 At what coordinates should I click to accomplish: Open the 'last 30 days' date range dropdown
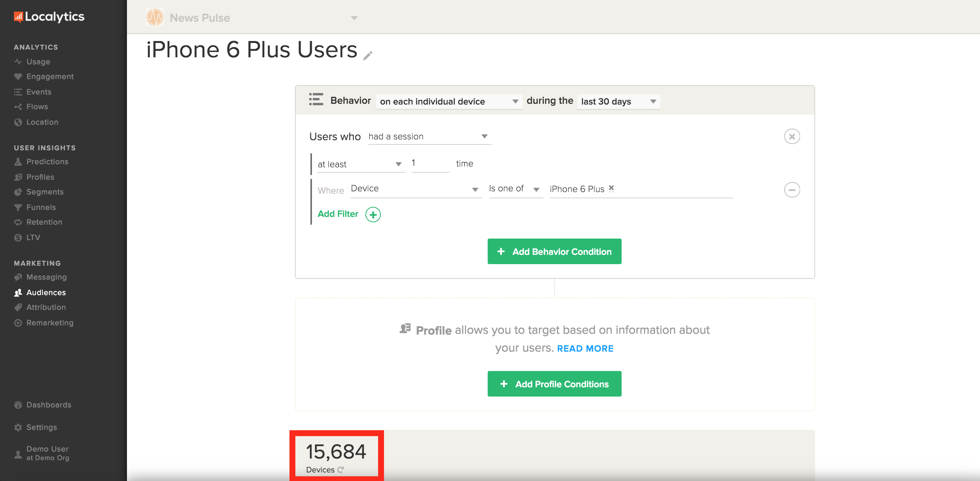[x=618, y=101]
